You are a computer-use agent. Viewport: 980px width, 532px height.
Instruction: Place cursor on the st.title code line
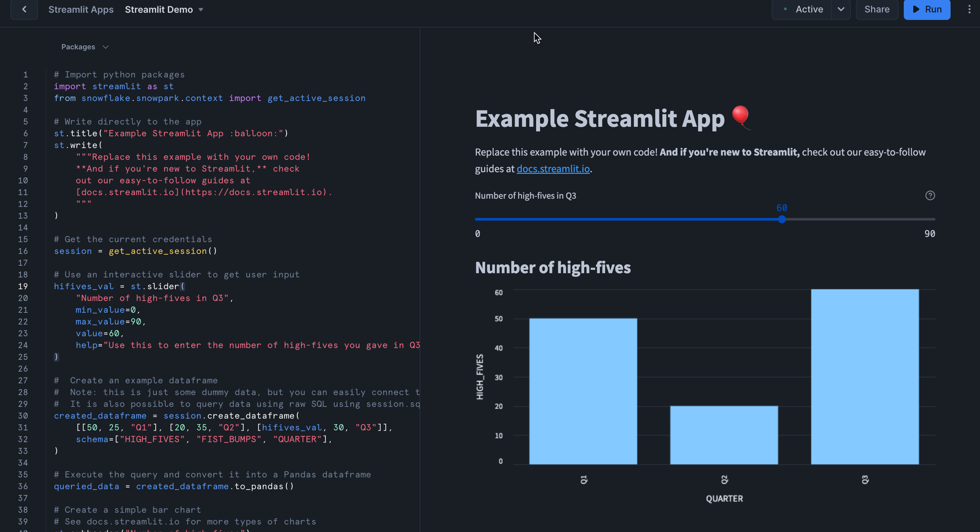pos(171,133)
